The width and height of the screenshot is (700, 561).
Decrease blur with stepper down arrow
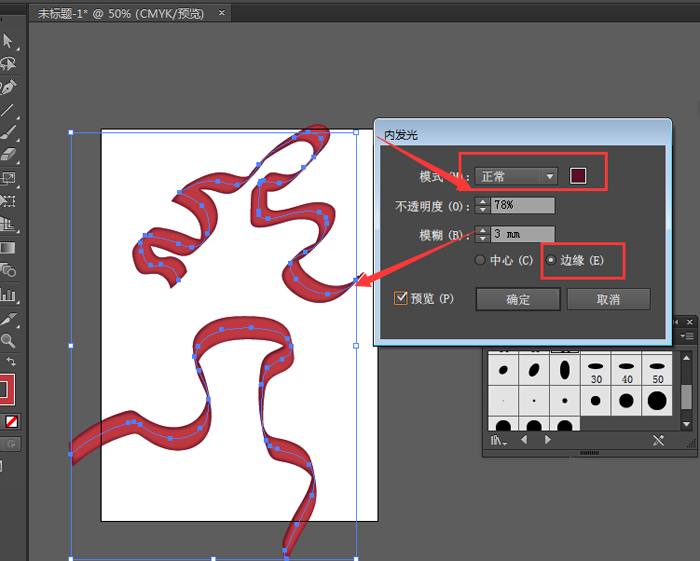click(482, 238)
